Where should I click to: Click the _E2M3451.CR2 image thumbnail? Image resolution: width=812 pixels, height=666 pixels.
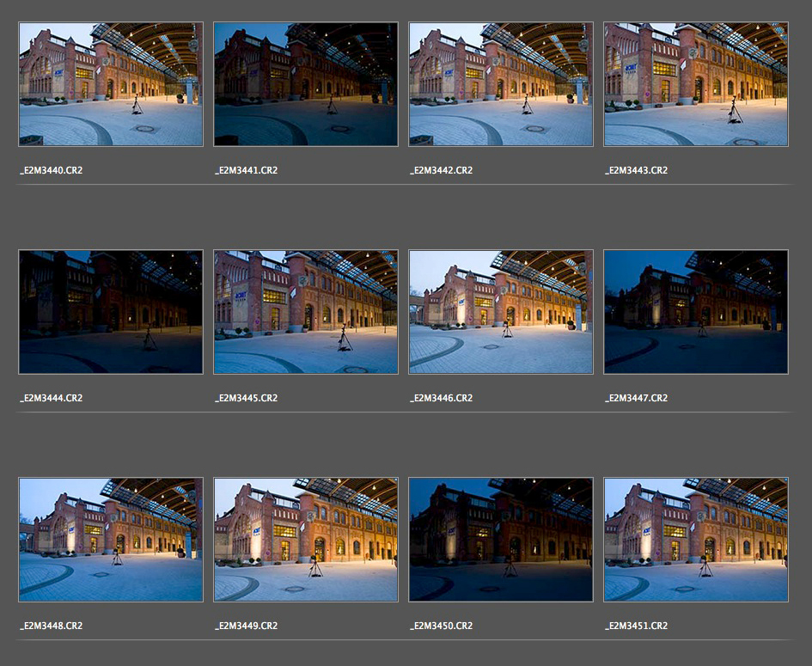pyautogui.click(x=696, y=540)
